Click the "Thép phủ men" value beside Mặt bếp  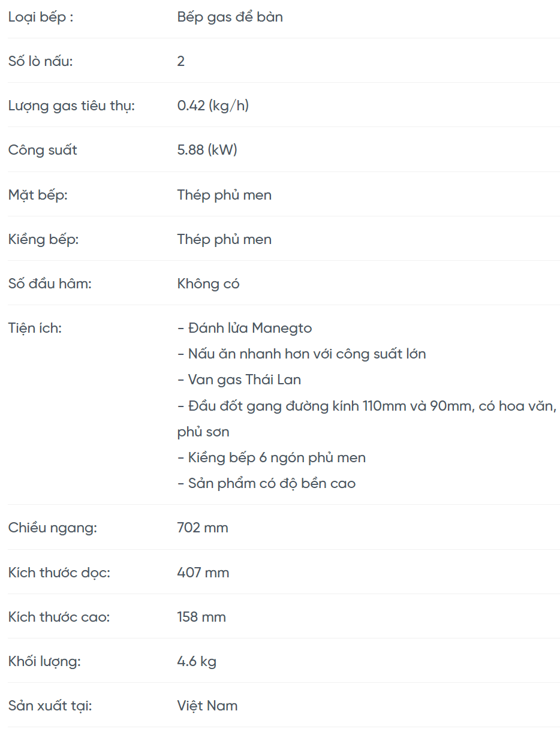pyautogui.click(x=224, y=195)
